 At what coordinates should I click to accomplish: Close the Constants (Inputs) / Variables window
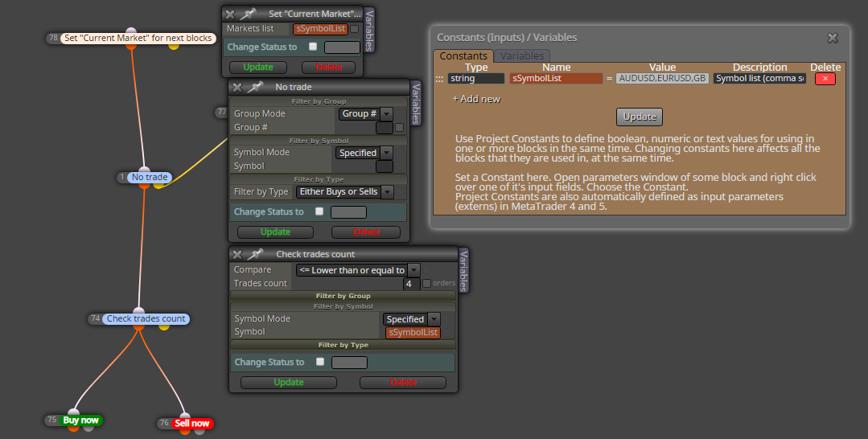833,38
